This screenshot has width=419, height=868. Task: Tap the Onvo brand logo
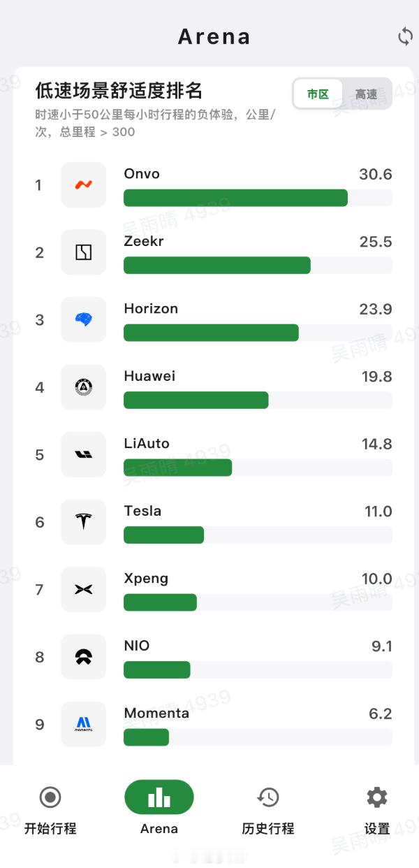click(84, 185)
